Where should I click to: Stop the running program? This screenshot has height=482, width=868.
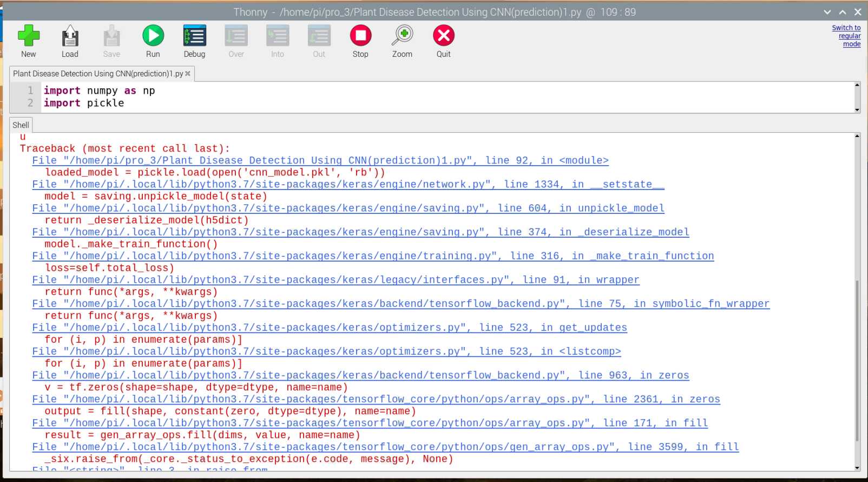pos(360,41)
